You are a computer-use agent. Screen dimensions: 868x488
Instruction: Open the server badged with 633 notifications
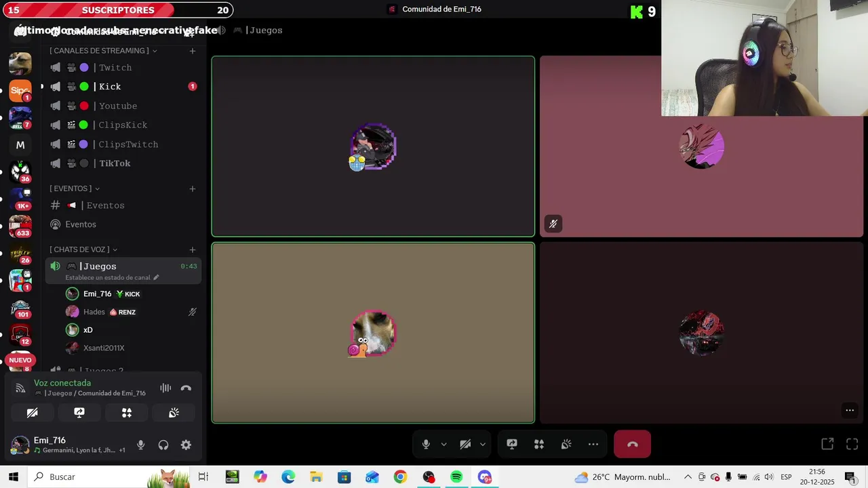click(x=20, y=225)
